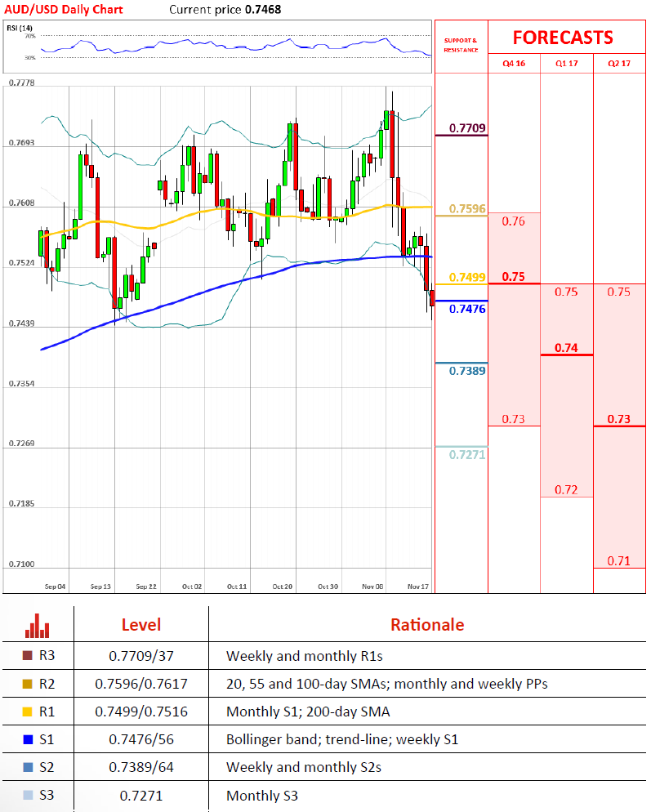Screen dimensions: 651x812
Task: Select the Q4 16 forecast column header
Action: click(x=514, y=63)
